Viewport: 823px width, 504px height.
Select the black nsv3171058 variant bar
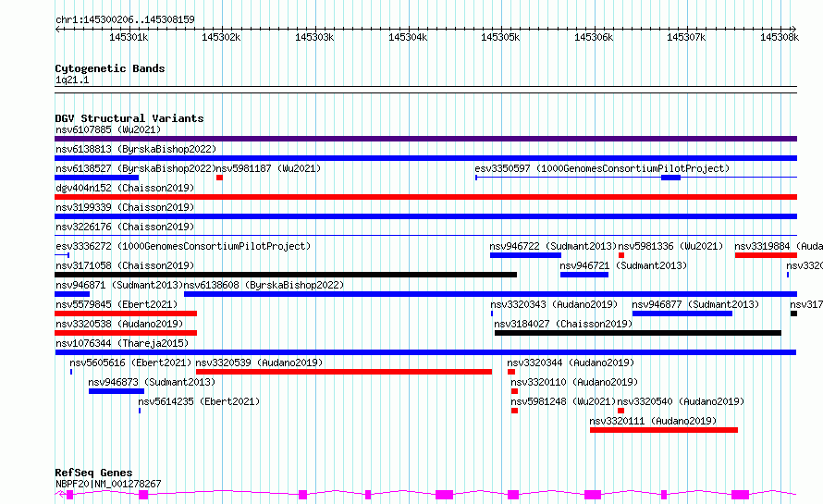coord(286,275)
